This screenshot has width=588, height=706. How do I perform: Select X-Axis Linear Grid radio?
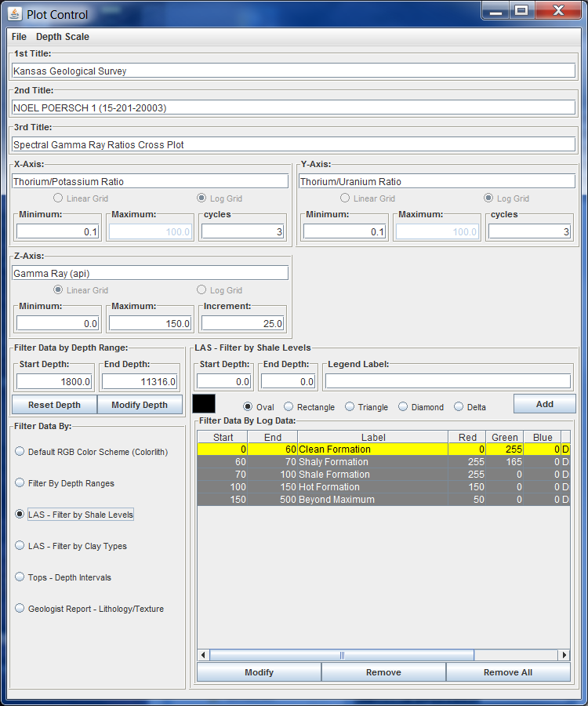[x=81, y=198]
